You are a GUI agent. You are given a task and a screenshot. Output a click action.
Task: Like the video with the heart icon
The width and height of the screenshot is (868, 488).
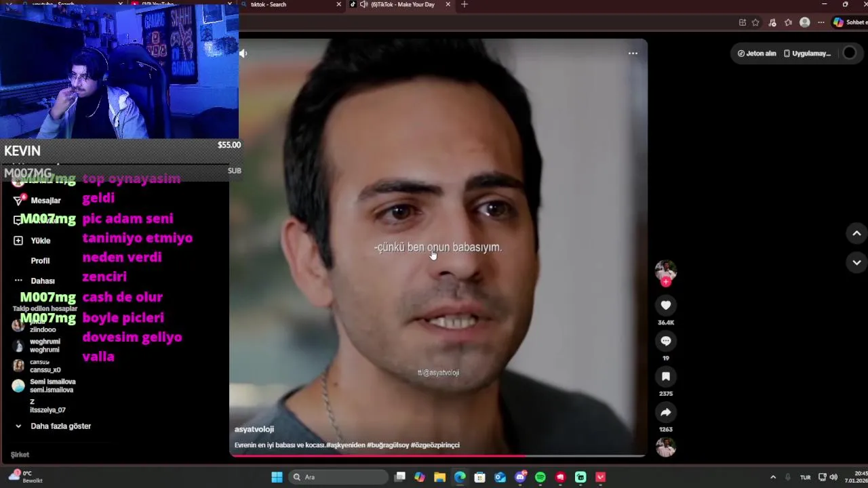pyautogui.click(x=666, y=306)
